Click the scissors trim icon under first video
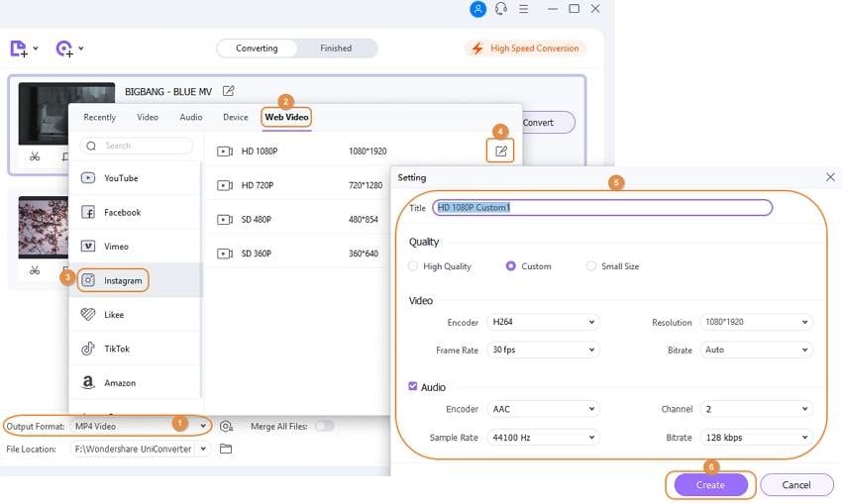Screen dimensions: 842x504 [35, 156]
